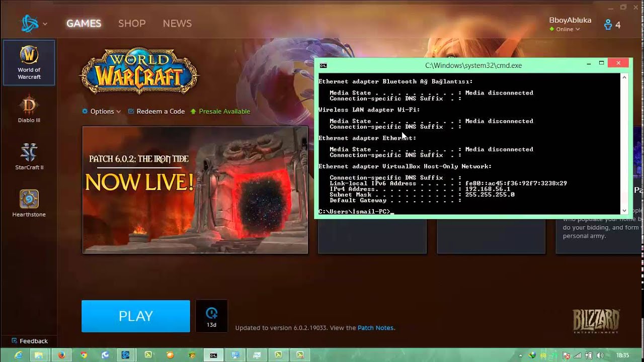
Task: Switch to the NEWS tab
Action: (177, 24)
